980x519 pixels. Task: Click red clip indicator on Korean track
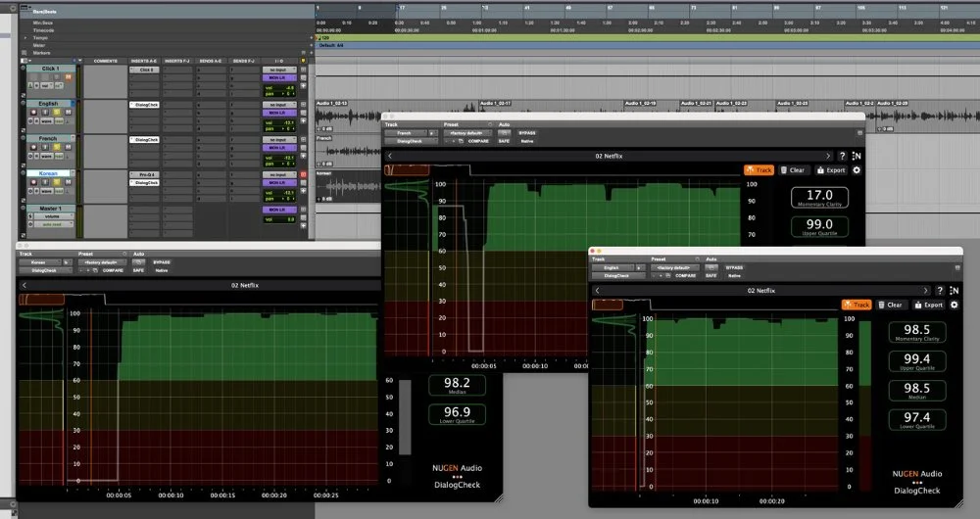coord(304,175)
